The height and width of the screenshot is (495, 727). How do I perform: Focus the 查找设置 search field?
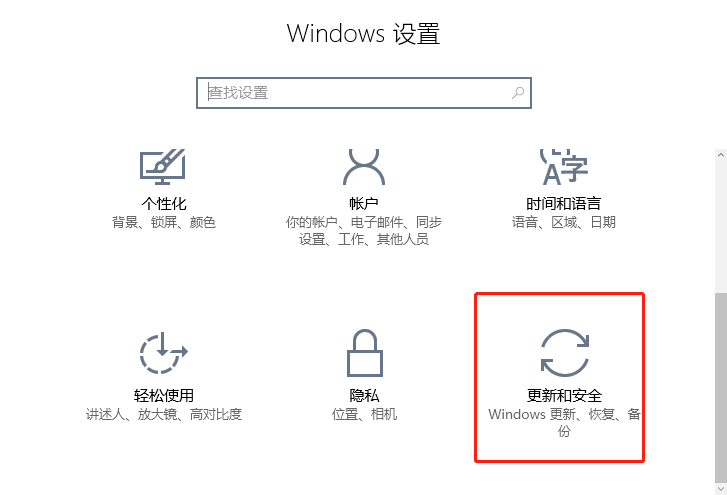click(x=364, y=93)
